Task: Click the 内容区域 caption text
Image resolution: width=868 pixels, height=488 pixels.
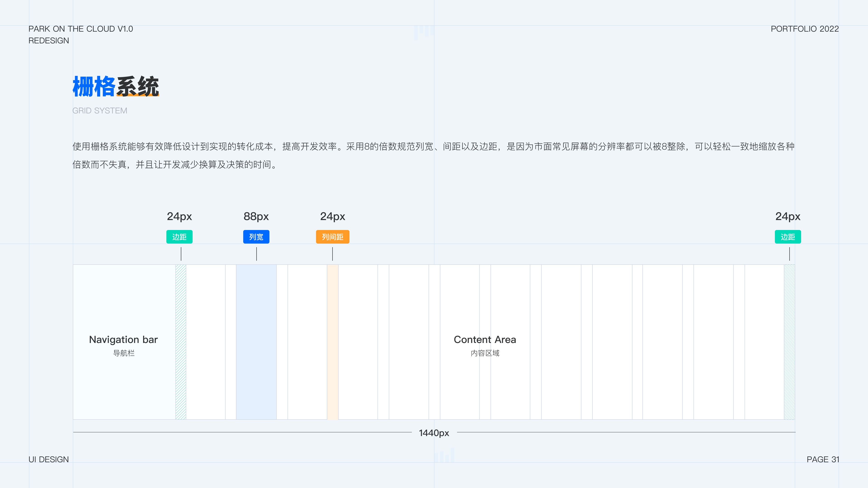Action: pos(485,353)
